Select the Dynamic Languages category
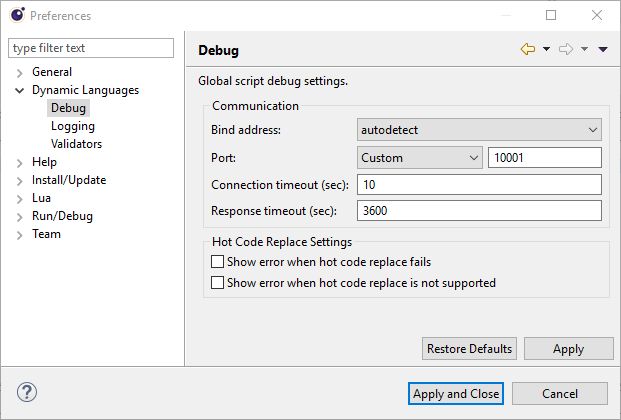The width and height of the screenshot is (621, 420). 86,90
